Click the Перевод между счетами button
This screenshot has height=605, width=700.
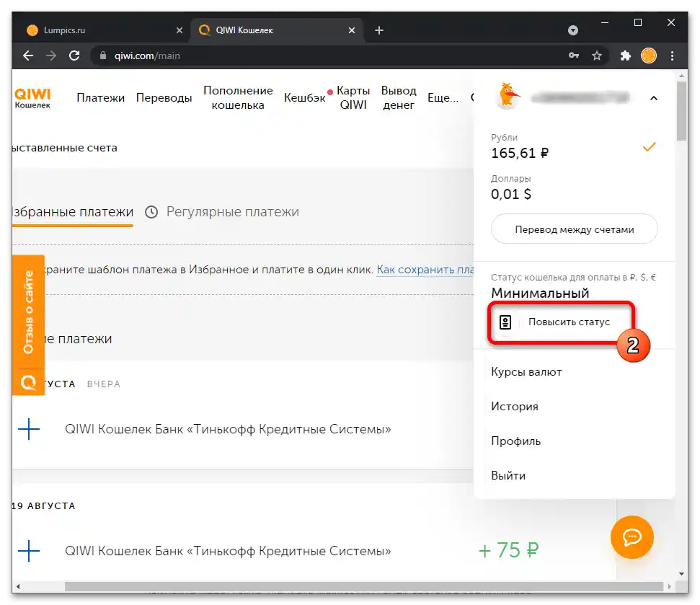[x=574, y=229]
